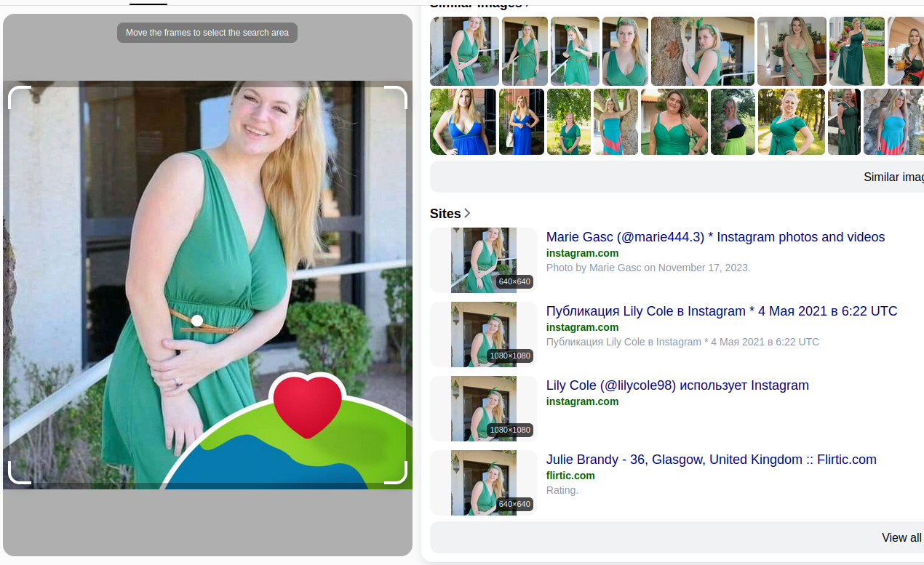Viewport: 924px width, 565px height.
Task: Select the white object marker dot on the photo
Action: click(197, 321)
